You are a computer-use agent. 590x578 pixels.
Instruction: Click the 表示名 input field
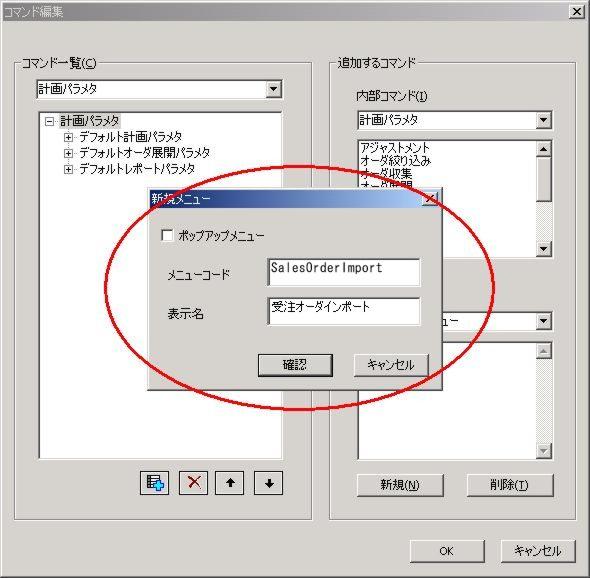click(x=344, y=311)
